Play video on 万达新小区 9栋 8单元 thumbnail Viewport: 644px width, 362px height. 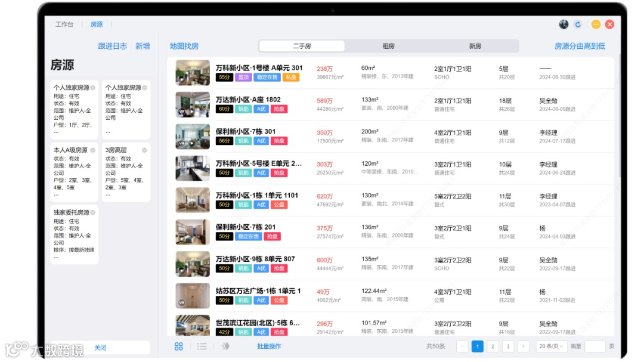(x=181, y=270)
